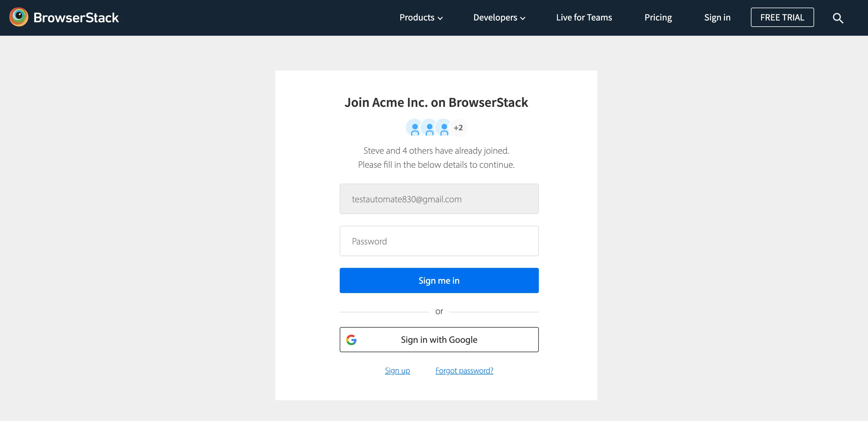Click the Google G logo icon
Screen dimensions: 868x421
[x=351, y=340]
